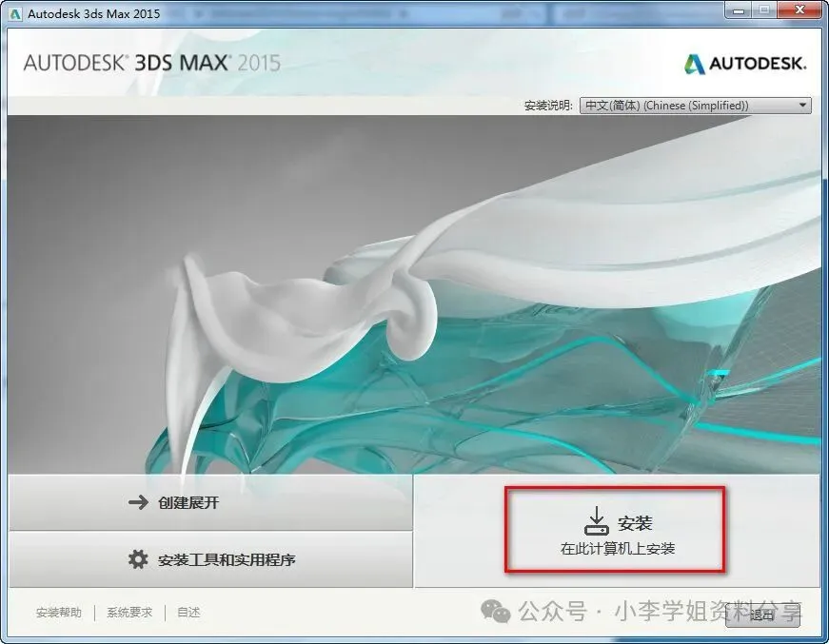This screenshot has height=644, width=829.
Task: Click the Install on this computer button
Action: point(617,531)
